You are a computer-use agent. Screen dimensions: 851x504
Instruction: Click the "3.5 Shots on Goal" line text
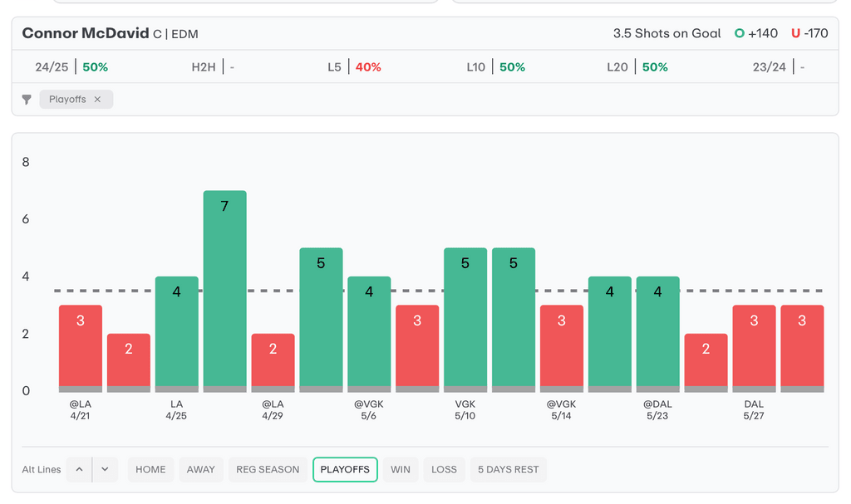click(x=667, y=34)
